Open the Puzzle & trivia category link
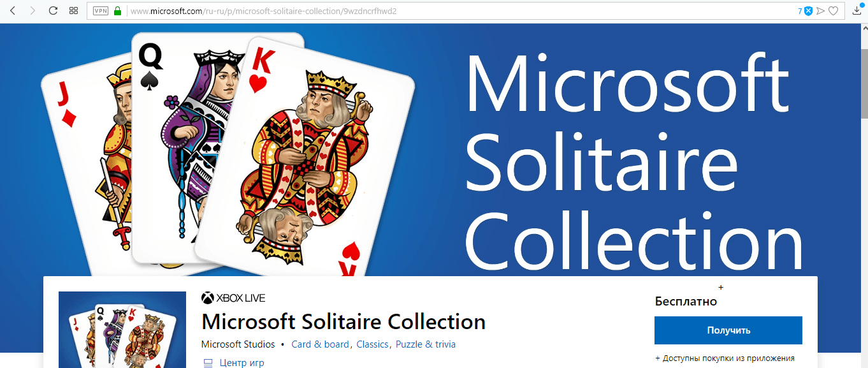868x368 pixels. click(x=426, y=344)
